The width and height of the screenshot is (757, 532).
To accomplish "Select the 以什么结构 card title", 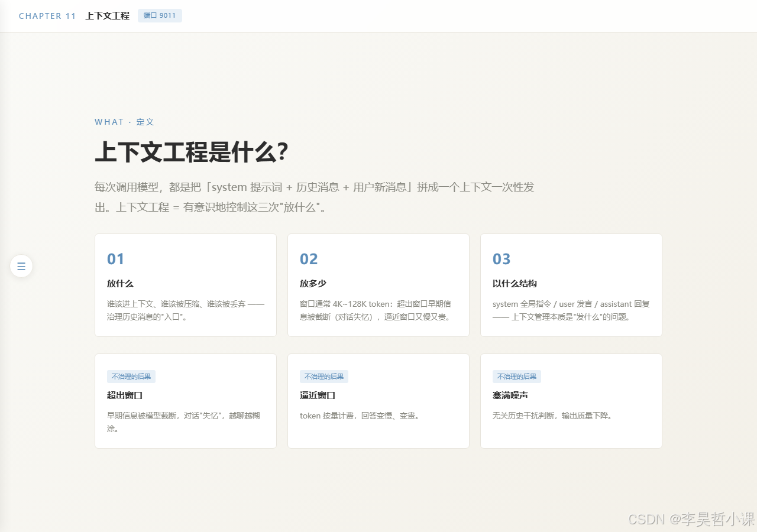I will 515,284.
